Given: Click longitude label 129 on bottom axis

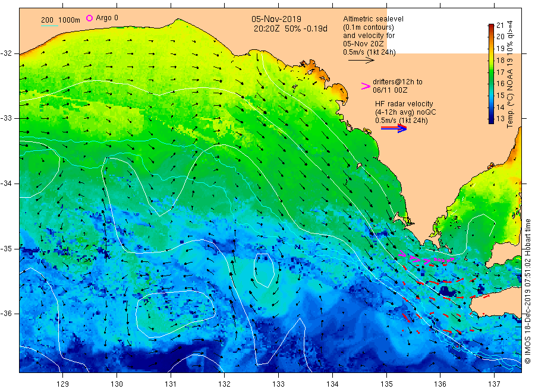Looking at the screenshot, I should point(63,384).
